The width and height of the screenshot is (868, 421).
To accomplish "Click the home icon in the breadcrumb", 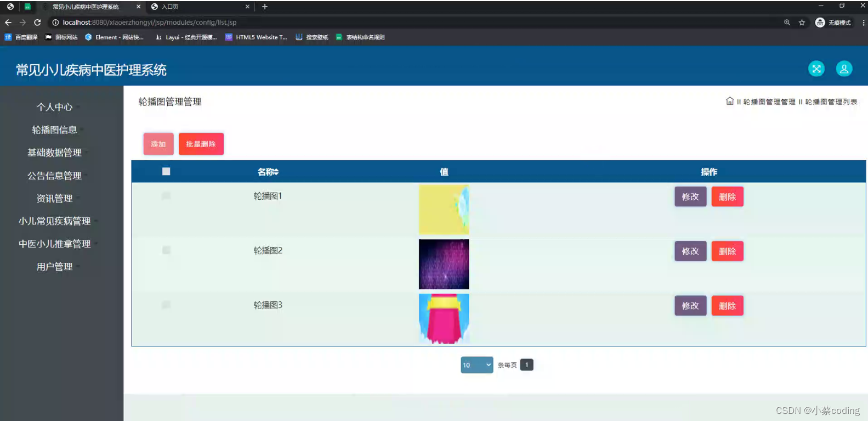I will 730,101.
